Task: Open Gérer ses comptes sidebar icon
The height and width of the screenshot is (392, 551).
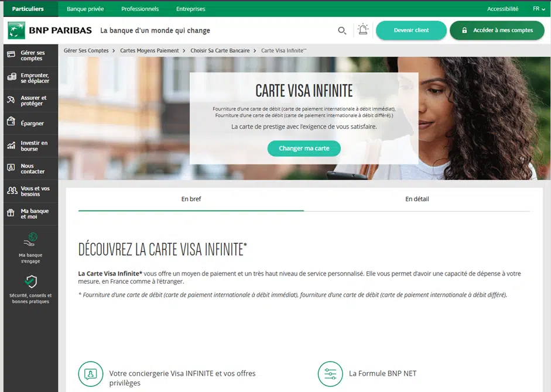Action: click(x=11, y=54)
